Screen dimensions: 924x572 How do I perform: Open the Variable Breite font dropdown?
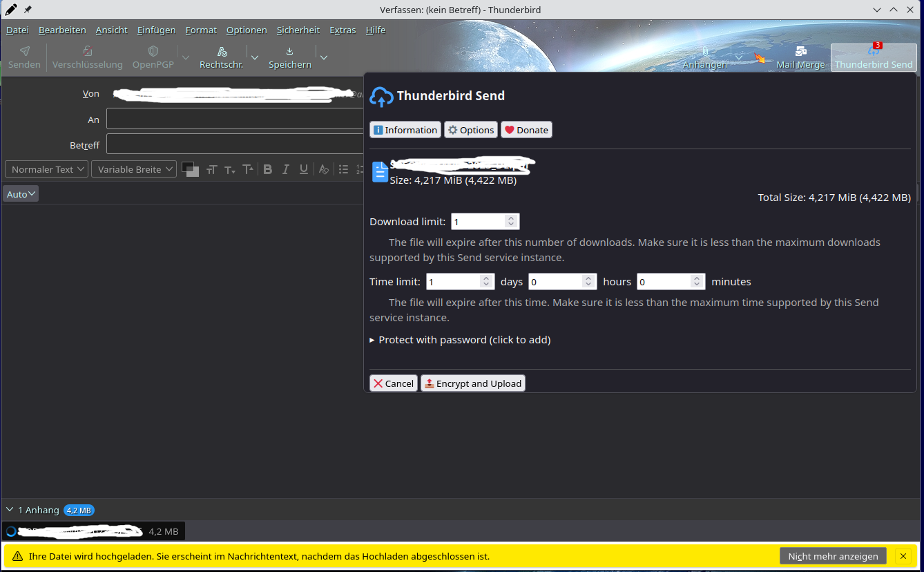point(134,169)
